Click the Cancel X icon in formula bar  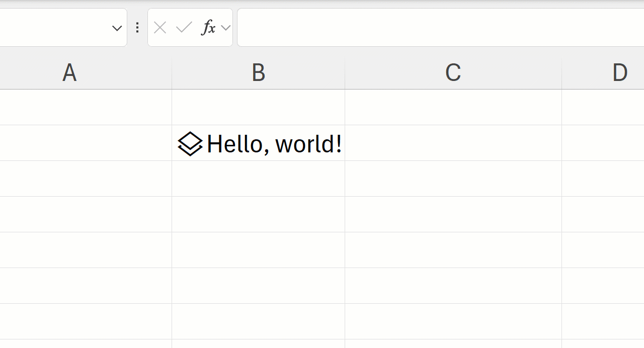point(160,28)
